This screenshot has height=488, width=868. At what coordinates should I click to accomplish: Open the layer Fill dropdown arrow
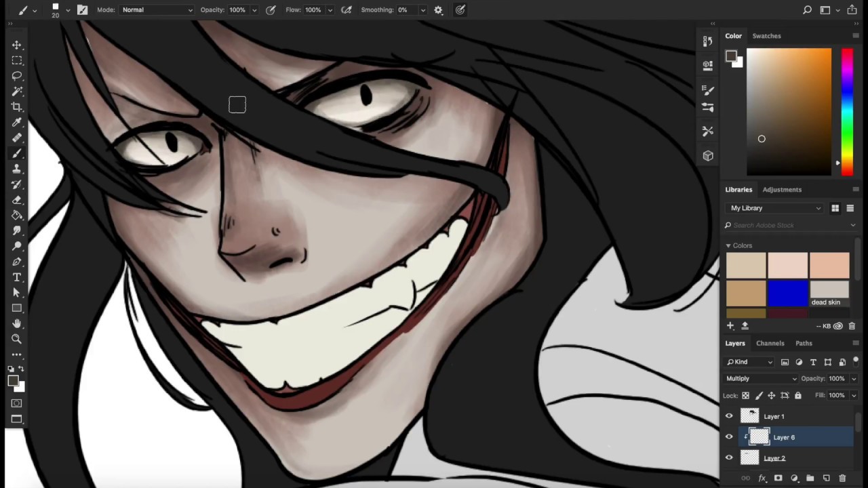pyautogui.click(x=853, y=396)
